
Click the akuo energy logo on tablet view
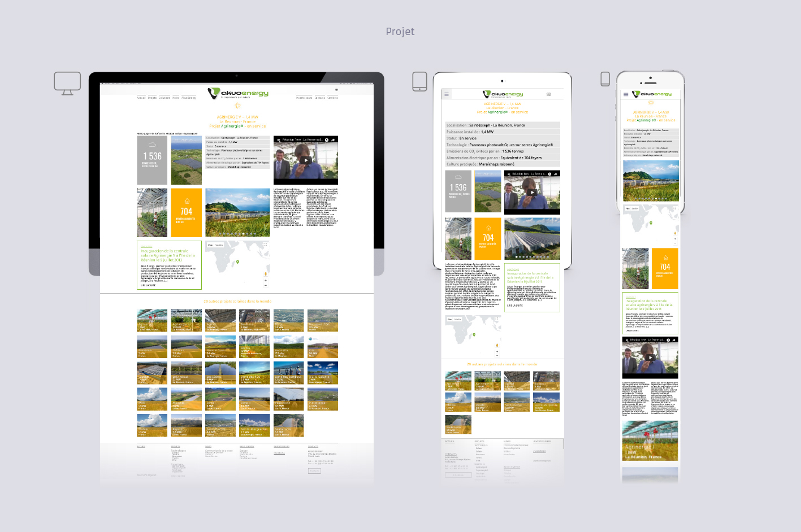point(503,94)
